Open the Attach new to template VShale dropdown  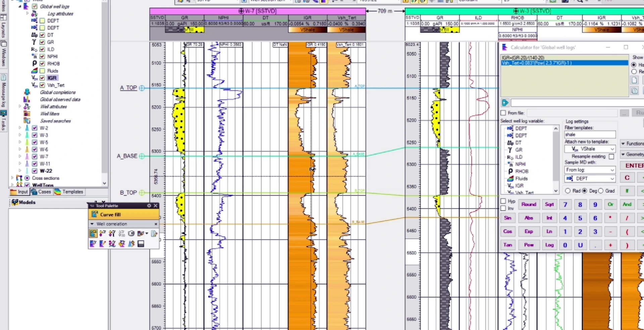click(590, 149)
